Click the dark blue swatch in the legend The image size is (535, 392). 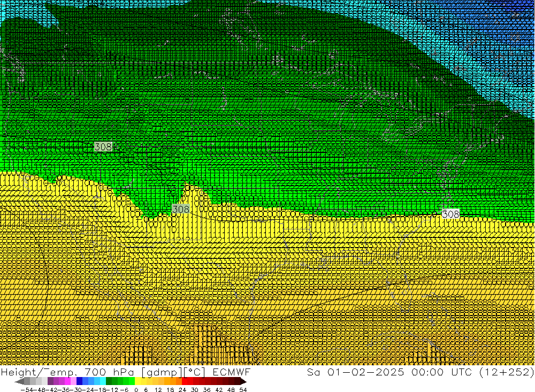(79, 381)
